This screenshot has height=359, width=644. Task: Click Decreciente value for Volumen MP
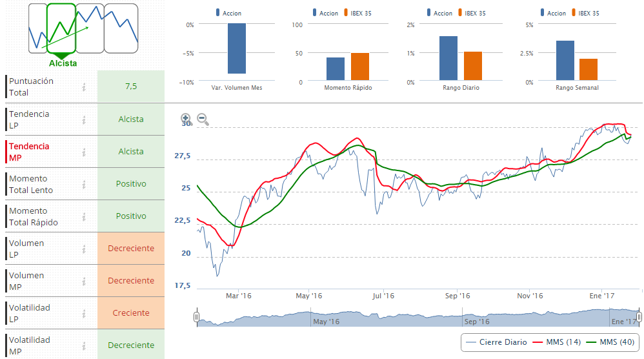click(x=131, y=280)
